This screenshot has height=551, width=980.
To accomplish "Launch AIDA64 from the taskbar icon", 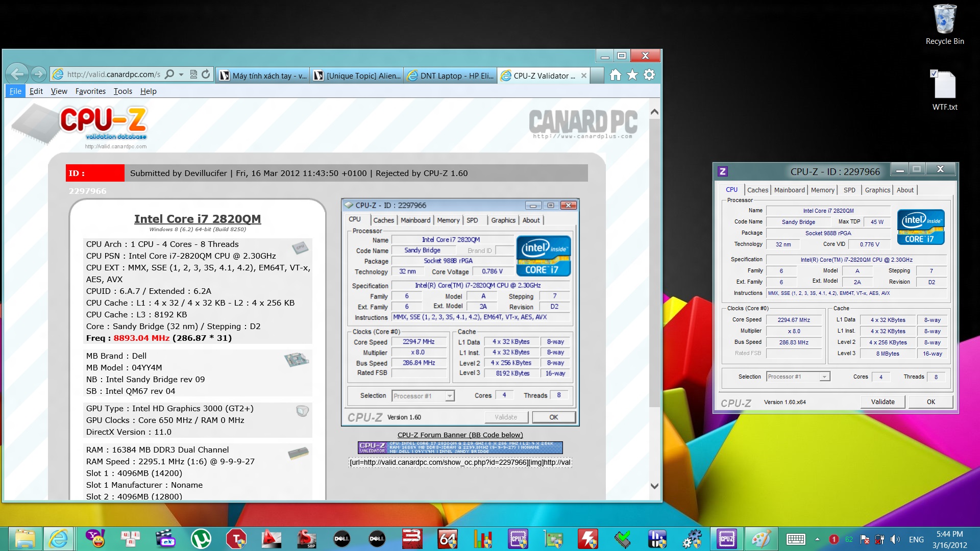I will [x=448, y=539].
